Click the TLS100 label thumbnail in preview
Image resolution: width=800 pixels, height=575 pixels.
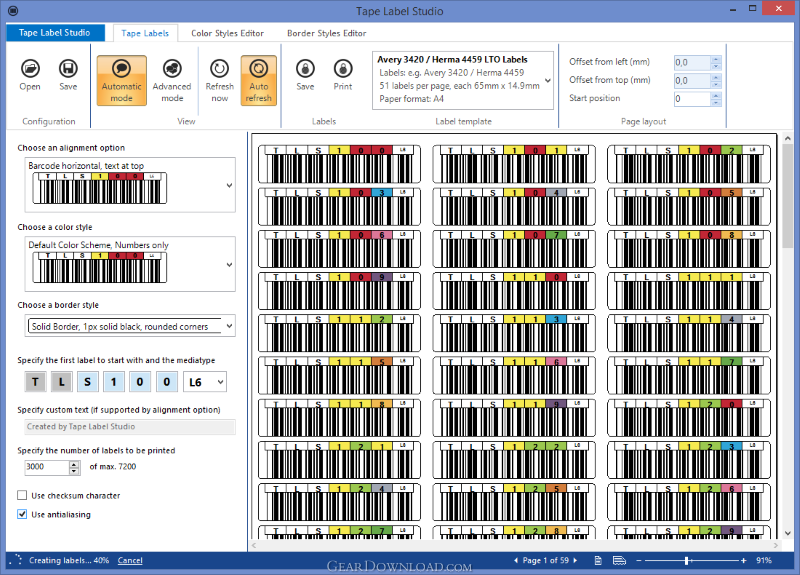click(339, 164)
